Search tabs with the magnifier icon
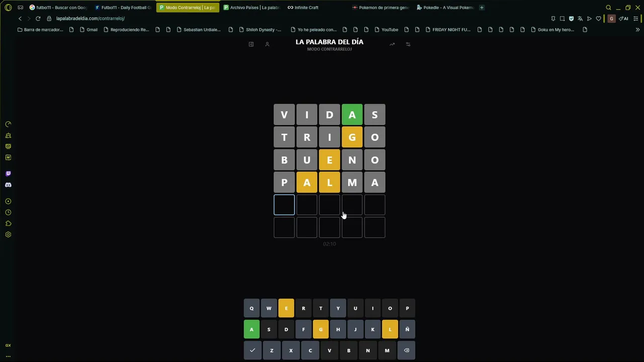Viewport: 644px width, 362px height. 608,8
